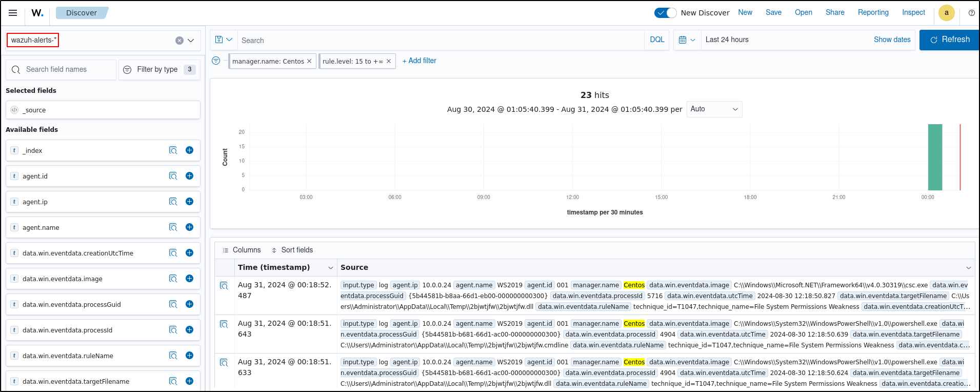Remove the rule.level 15 filter
Image resolution: width=980 pixels, height=392 pixels.
[x=389, y=62]
